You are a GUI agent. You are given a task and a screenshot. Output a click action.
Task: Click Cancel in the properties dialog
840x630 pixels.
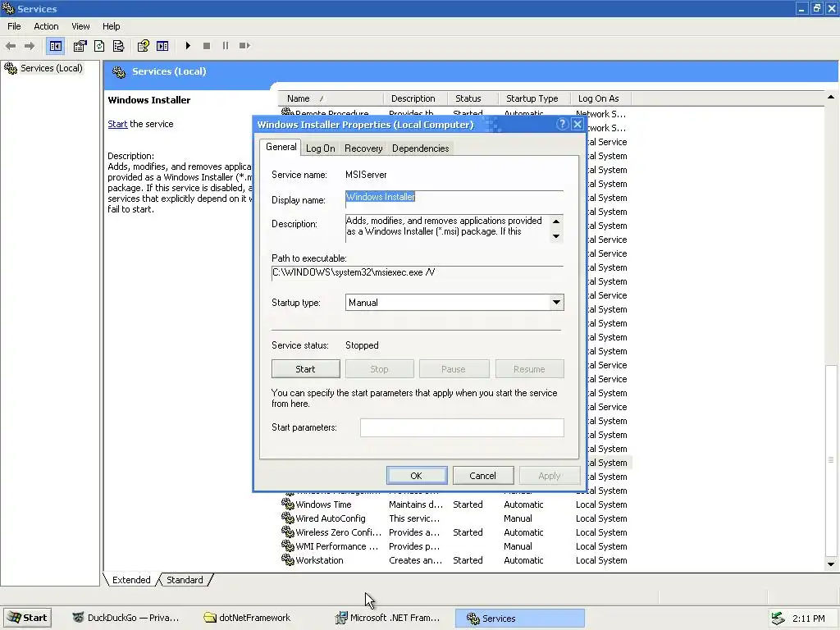click(482, 476)
